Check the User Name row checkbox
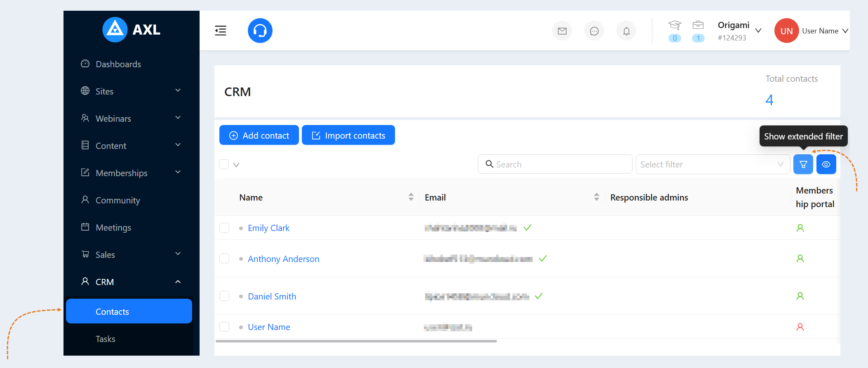This screenshot has width=868, height=368. tap(224, 327)
